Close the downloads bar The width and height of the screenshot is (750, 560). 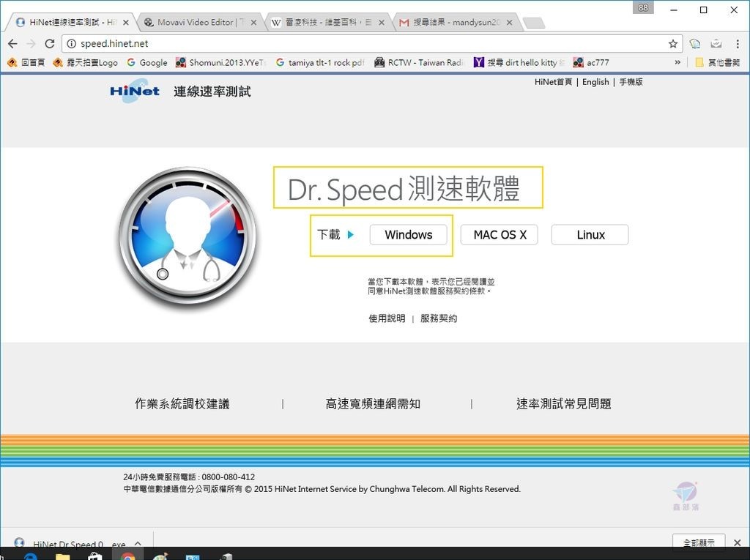[738, 542]
